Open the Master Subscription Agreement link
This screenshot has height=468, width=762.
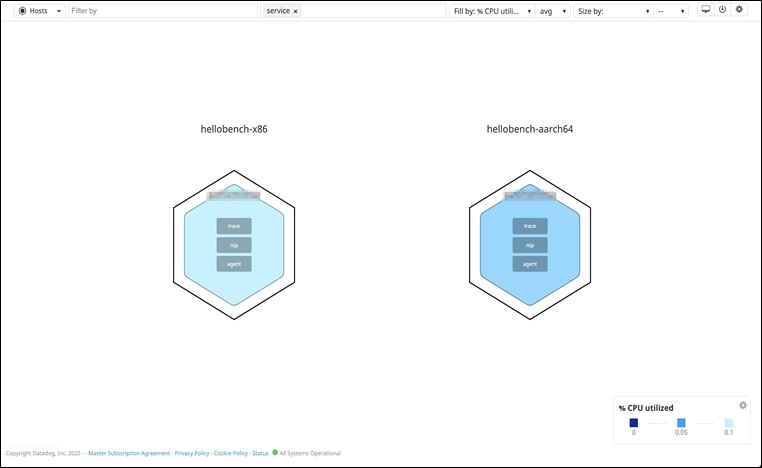pyautogui.click(x=129, y=453)
